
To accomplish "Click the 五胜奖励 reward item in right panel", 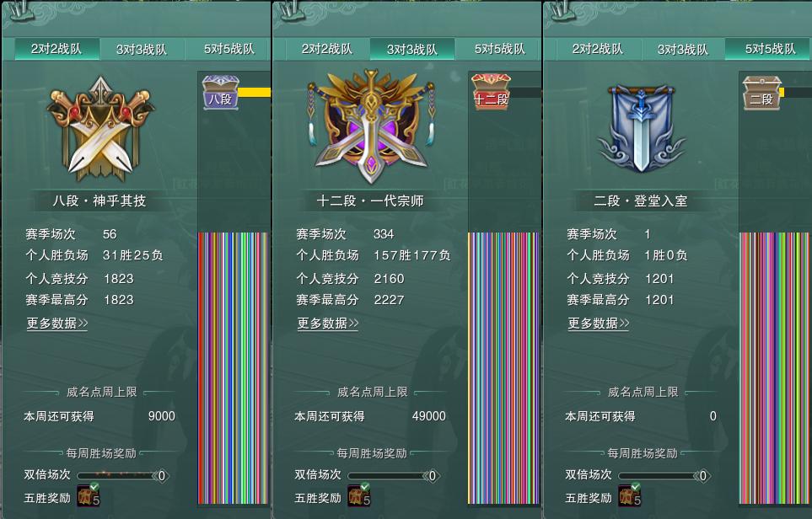I will [630, 495].
